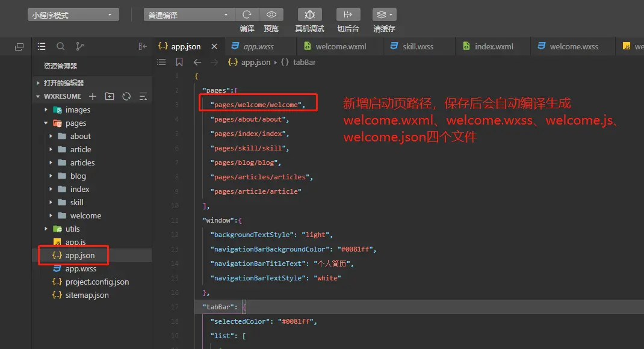
Task: Click the 资源管理器 panel title
Action: 60,66
